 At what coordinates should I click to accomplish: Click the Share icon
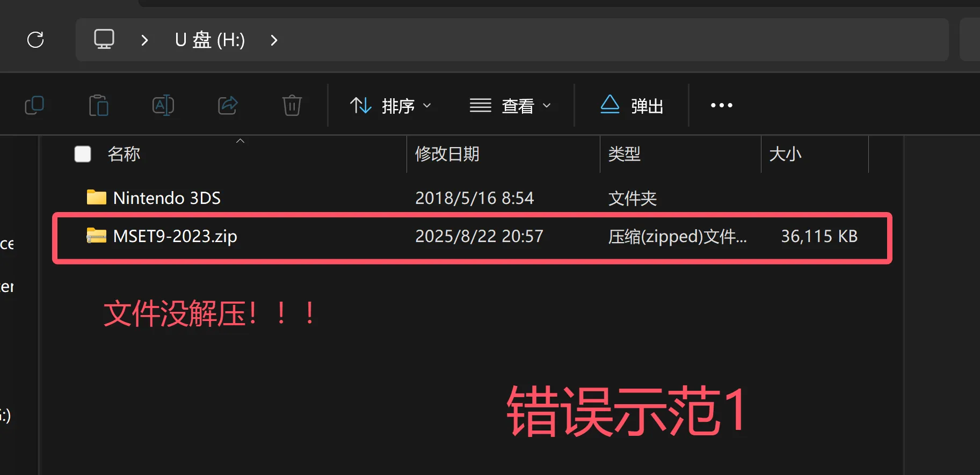[x=228, y=105]
